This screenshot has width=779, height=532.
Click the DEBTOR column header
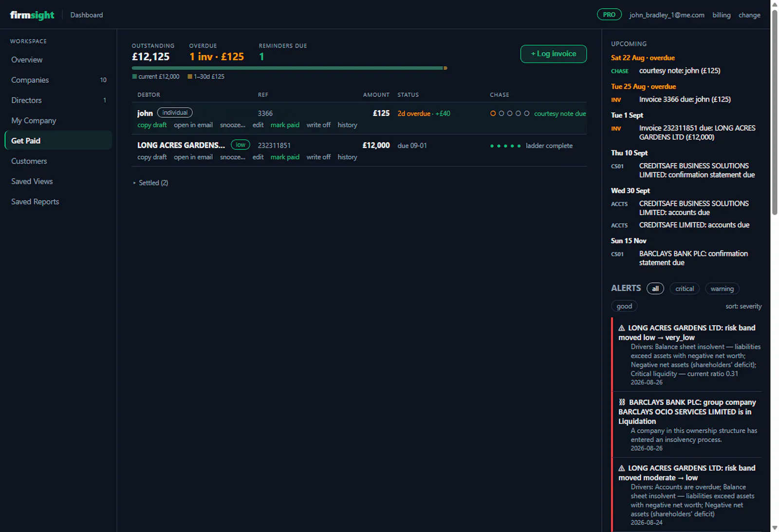pyautogui.click(x=148, y=95)
